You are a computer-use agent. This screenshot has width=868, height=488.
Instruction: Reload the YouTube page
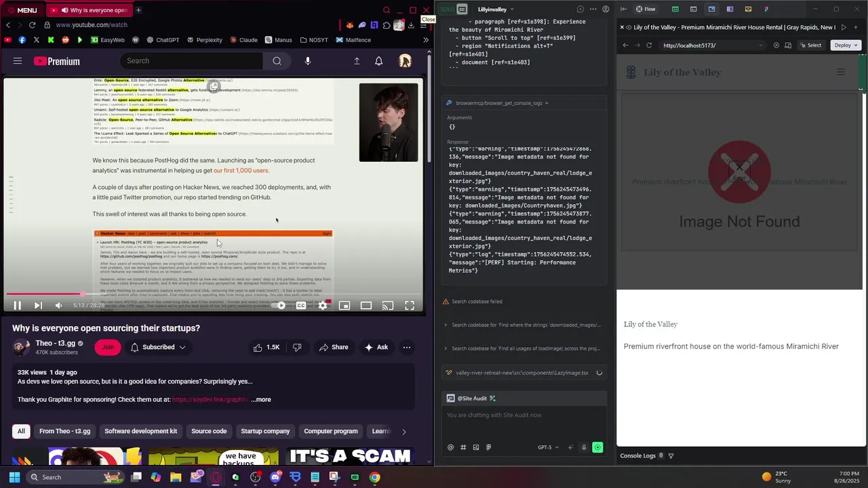tap(32, 25)
